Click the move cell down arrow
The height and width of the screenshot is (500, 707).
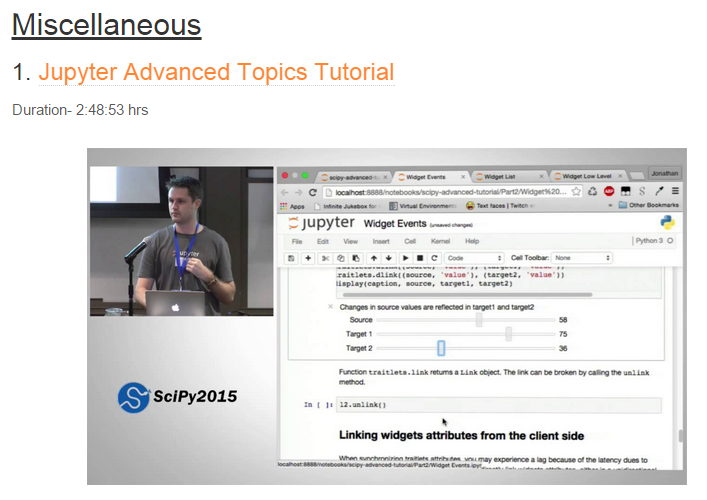388,258
